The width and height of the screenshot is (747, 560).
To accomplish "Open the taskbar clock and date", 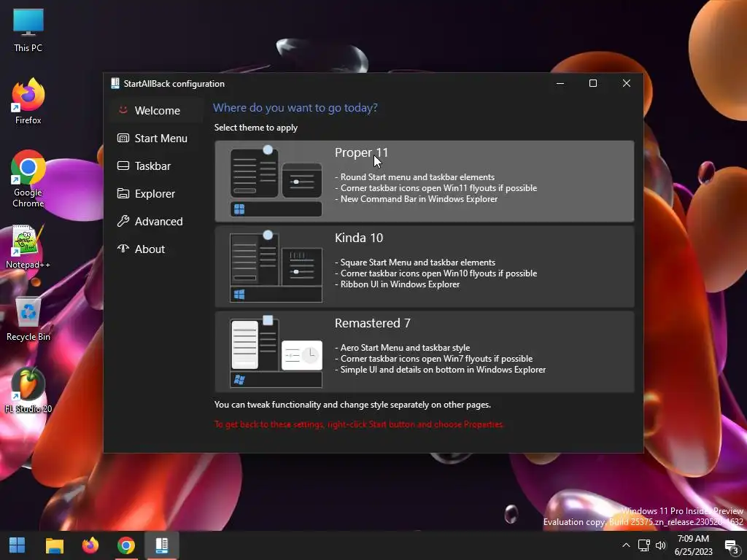I will tap(693, 545).
